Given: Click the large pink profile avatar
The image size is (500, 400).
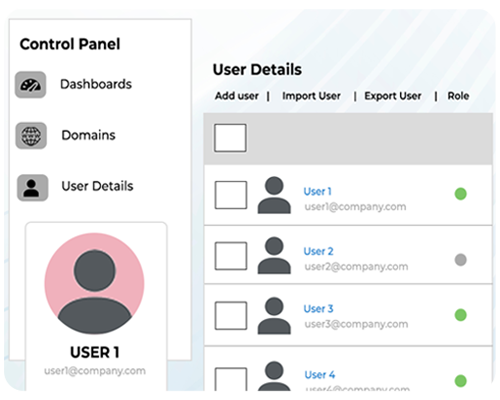Looking at the screenshot, I should tap(95, 284).
